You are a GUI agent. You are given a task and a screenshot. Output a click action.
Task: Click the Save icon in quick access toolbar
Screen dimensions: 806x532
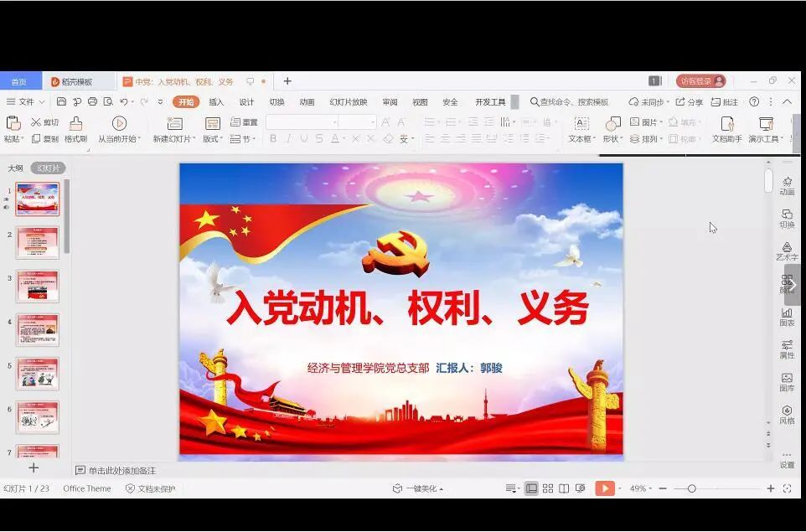[61, 102]
